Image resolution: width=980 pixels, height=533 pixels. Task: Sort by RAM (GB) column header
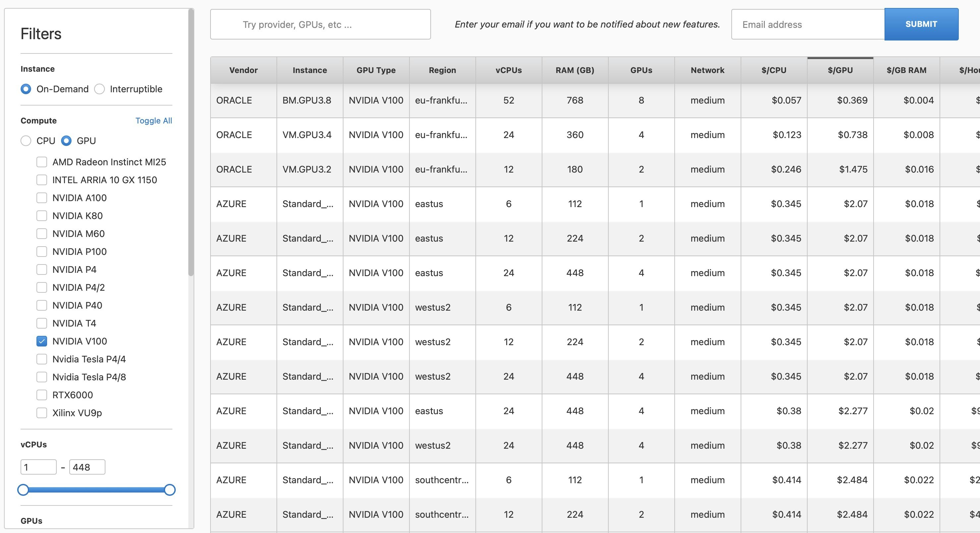tap(575, 70)
